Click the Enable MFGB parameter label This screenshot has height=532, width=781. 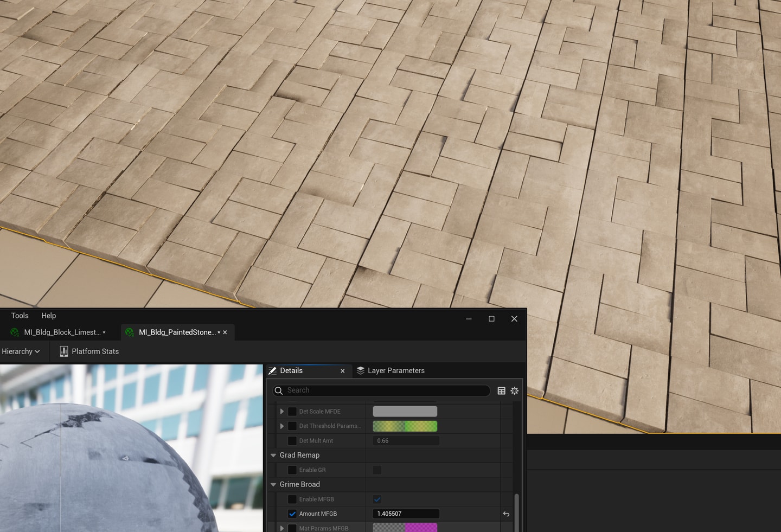click(317, 499)
